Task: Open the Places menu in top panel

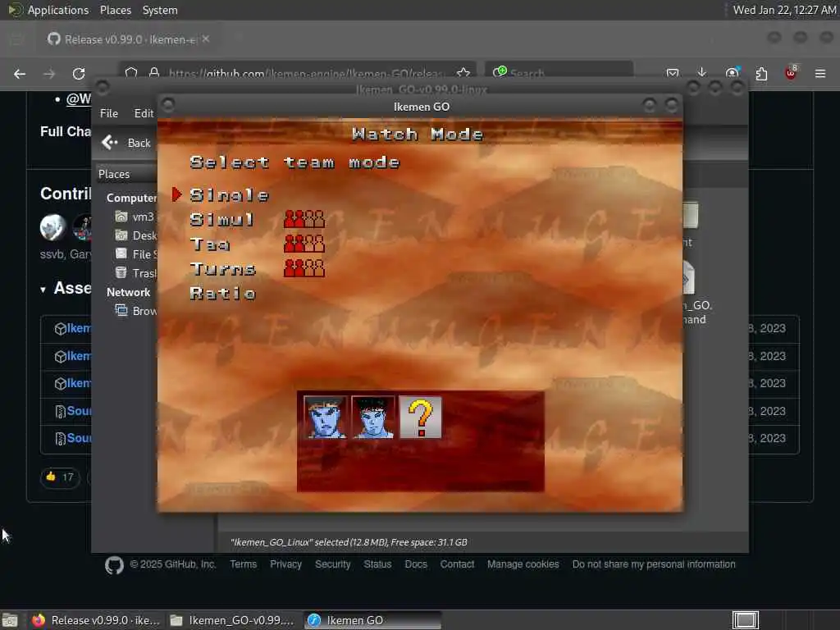Action: coord(115,10)
